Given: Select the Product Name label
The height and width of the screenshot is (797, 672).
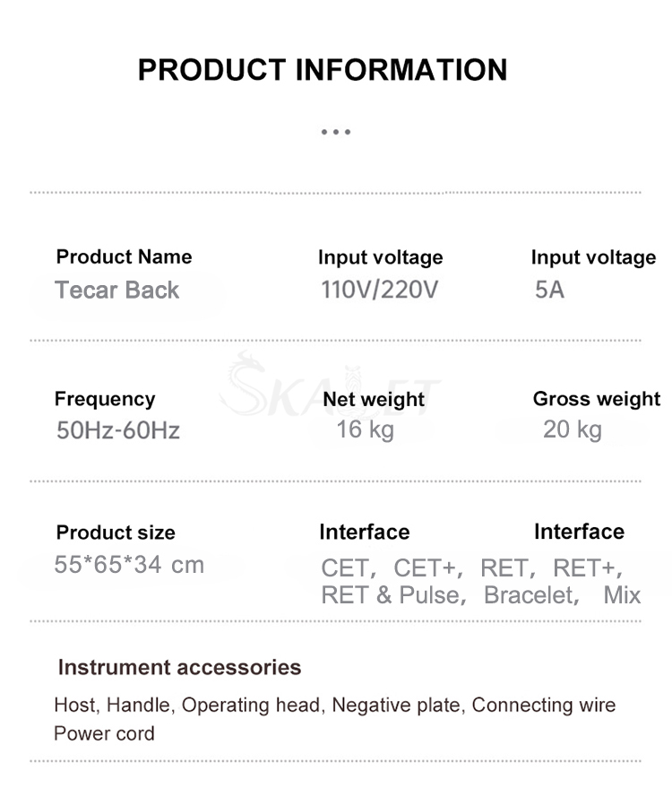Looking at the screenshot, I should tap(124, 256).
